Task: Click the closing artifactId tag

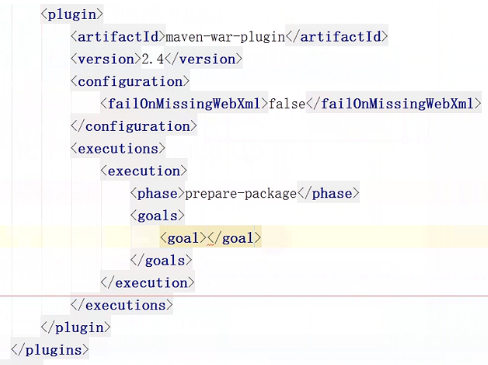Action: point(337,37)
